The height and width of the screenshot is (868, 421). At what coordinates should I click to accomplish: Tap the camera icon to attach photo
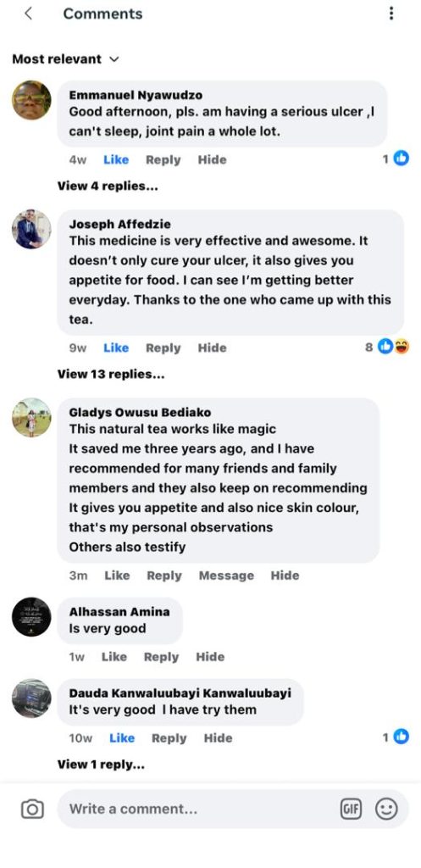(32, 810)
